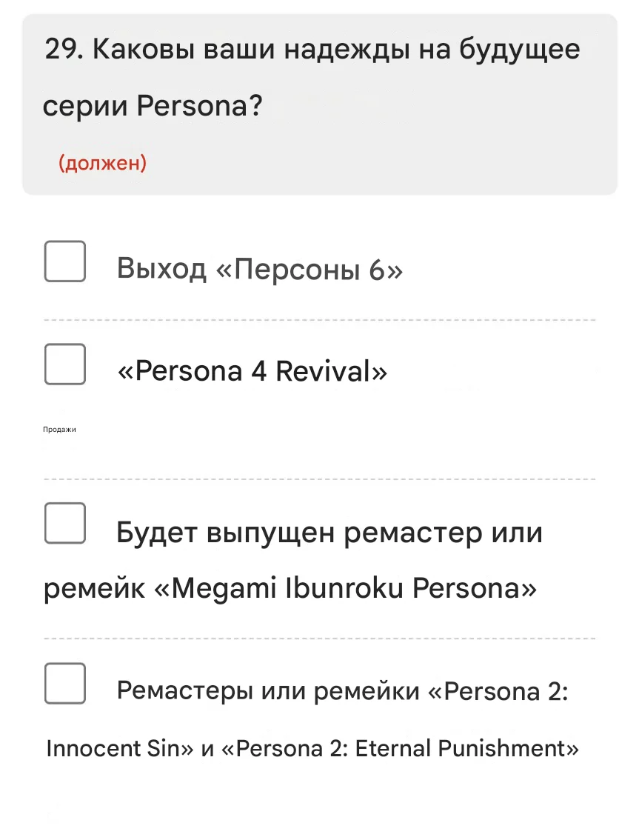Click the text «Будет выпущен ремастер или»
Image resolution: width=639 pixels, height=840 pixels.
click(x=329, y=533)
